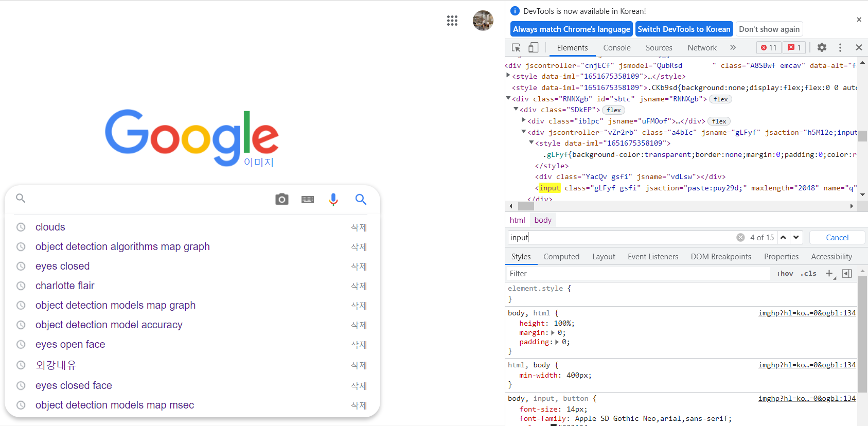This screenshot has width=868, height=426.
Task: Open DevTools settings gear
Action: tap(822, 47)
